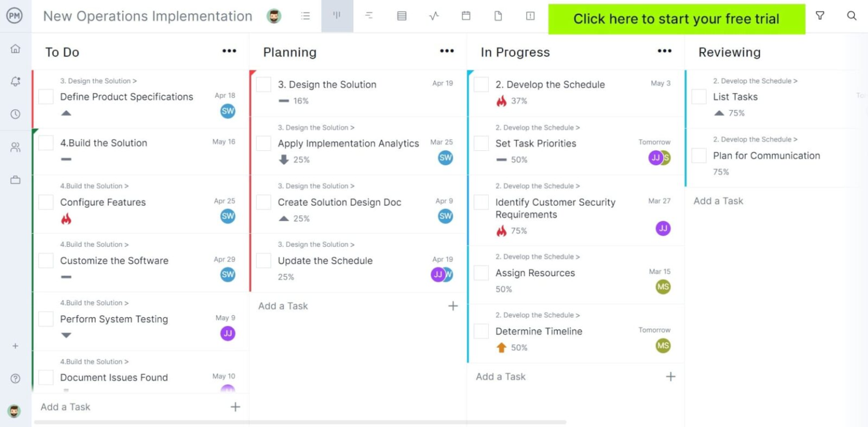Open the To Do column options menu
Viewport: 868px width, 427px height.
point(229,51)
